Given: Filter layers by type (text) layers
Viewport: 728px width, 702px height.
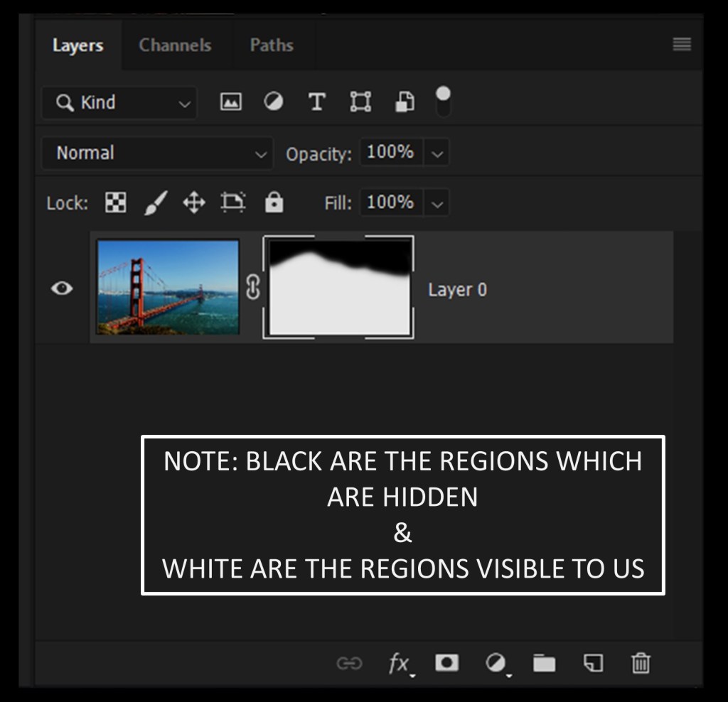Looking at the screenshot, I should (316, 102).
